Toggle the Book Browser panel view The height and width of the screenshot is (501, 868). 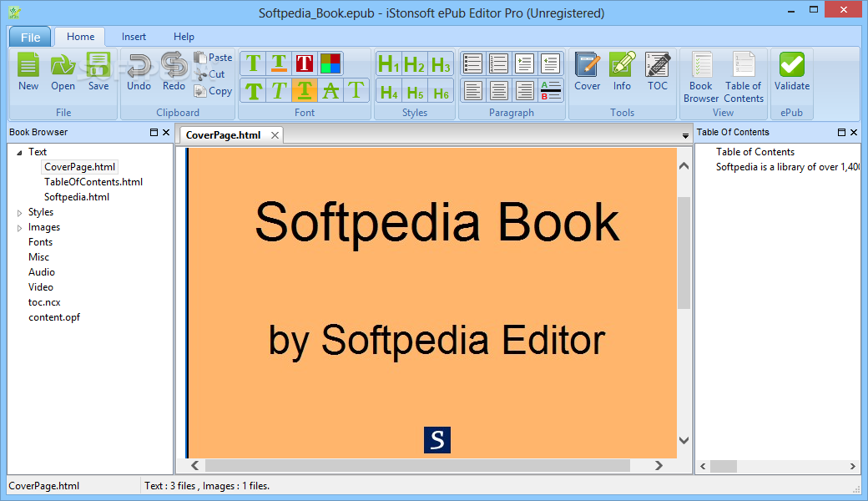[x=701, y=78]
